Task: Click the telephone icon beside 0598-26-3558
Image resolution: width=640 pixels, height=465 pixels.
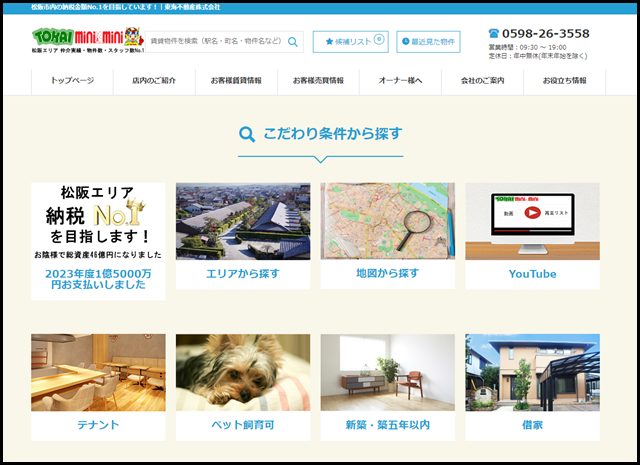Action: (x=494, y=33)
